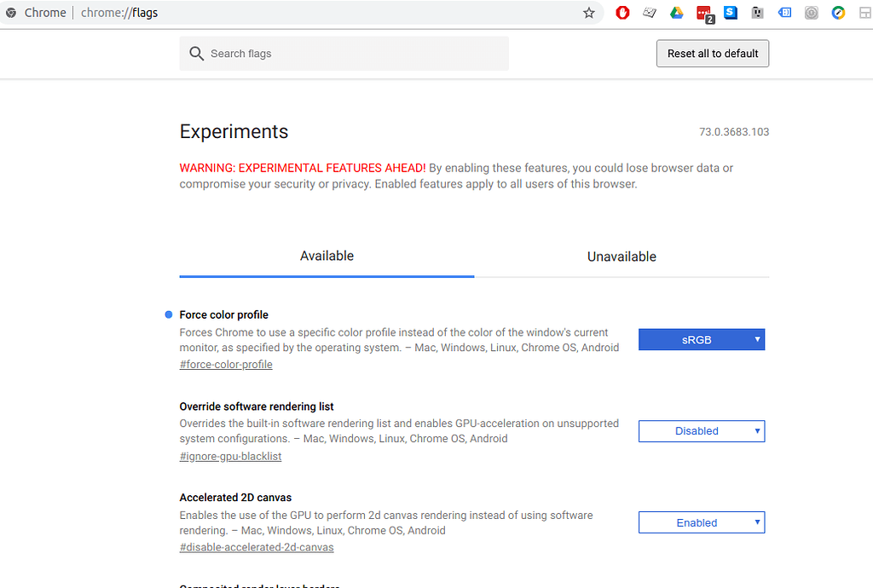Screen dimensions: 873x588
Task: Switch to the Available tab
Action: [x=327, y=257]
